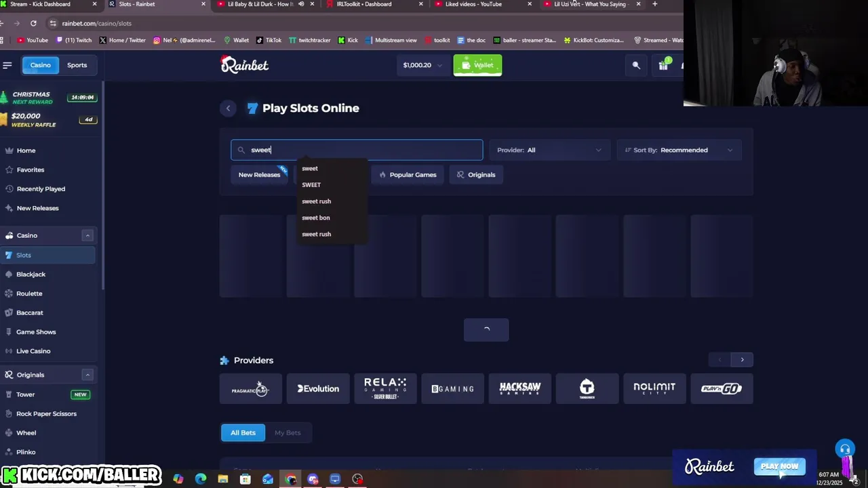Viewport: 868px width, 488px height.
Task: Click the slots search input field
Action: click(x=357, y=150)
